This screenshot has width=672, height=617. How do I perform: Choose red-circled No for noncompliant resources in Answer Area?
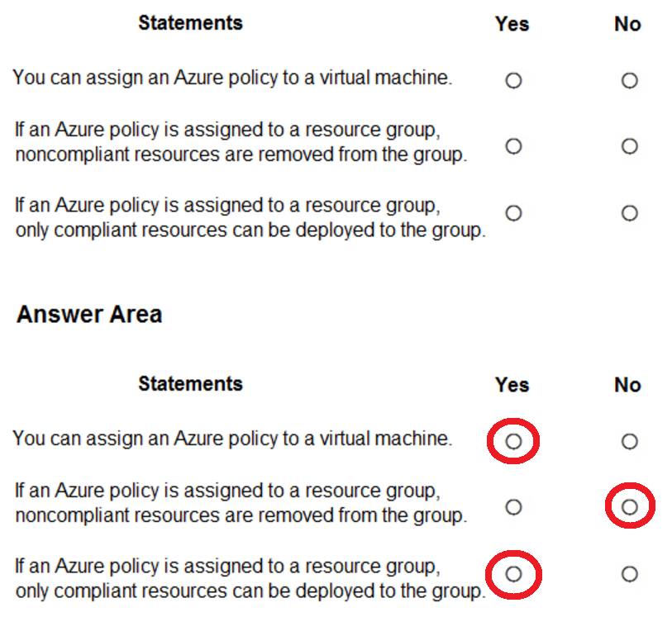tap(629, 506)
